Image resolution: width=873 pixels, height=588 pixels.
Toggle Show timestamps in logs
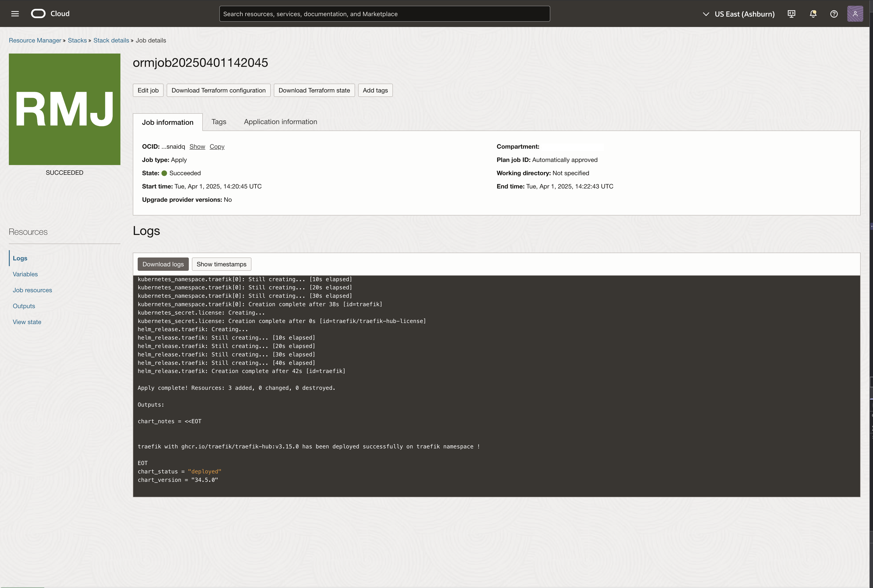coord(221,264)
